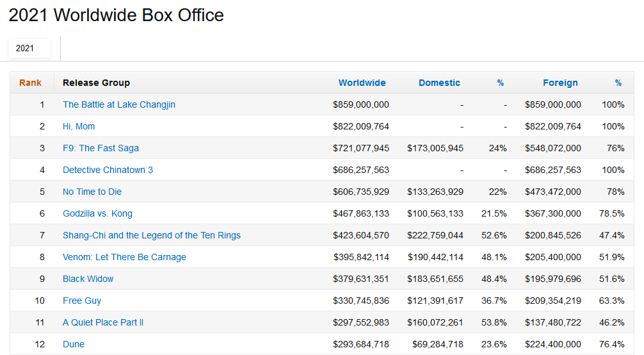Image resolution: width=644 pixels, height=355 pixels.
Task: Sort by Domestic gross column
Action: [439, 83]
